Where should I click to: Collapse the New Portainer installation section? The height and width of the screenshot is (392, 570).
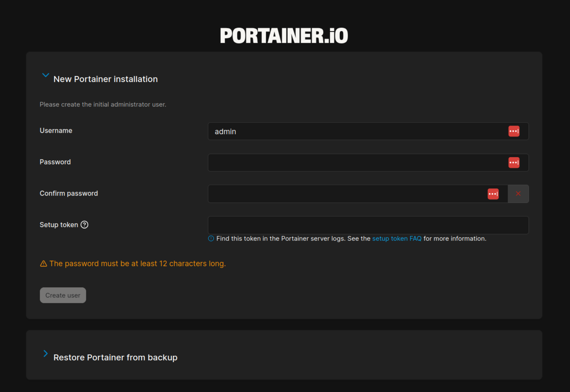pyautogui.click(x=46, y=75)
